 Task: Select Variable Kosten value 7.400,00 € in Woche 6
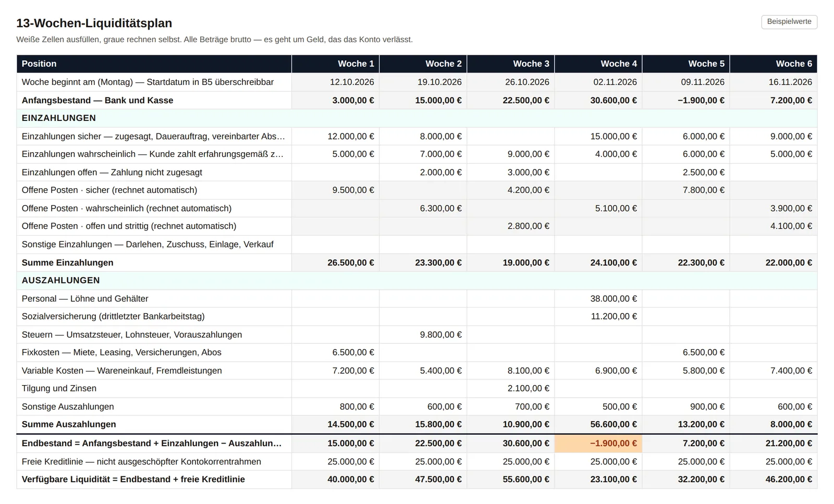(x=773, y=371)
